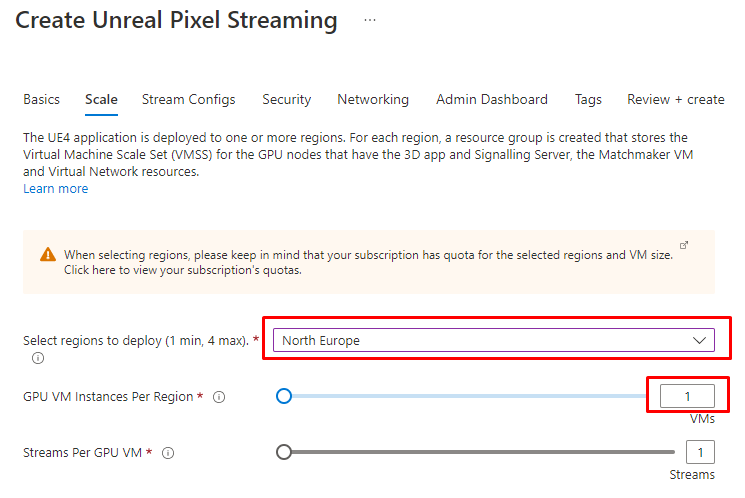Open the external link icon in quota warning
The height and width of the screenshot is (498, 745).
(684, 245)
